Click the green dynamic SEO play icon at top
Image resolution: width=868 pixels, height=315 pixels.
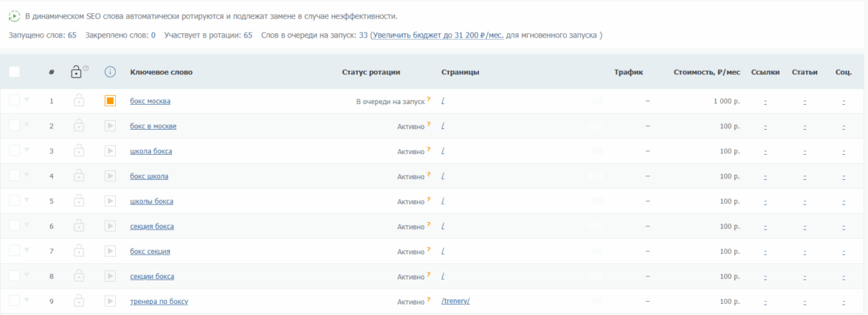[x=15, y=15]
